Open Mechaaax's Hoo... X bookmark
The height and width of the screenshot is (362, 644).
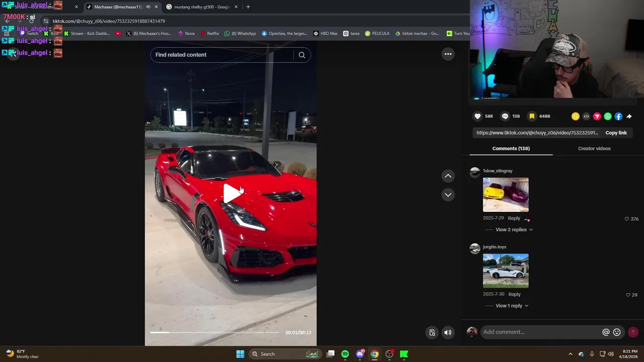pos(148,34)
